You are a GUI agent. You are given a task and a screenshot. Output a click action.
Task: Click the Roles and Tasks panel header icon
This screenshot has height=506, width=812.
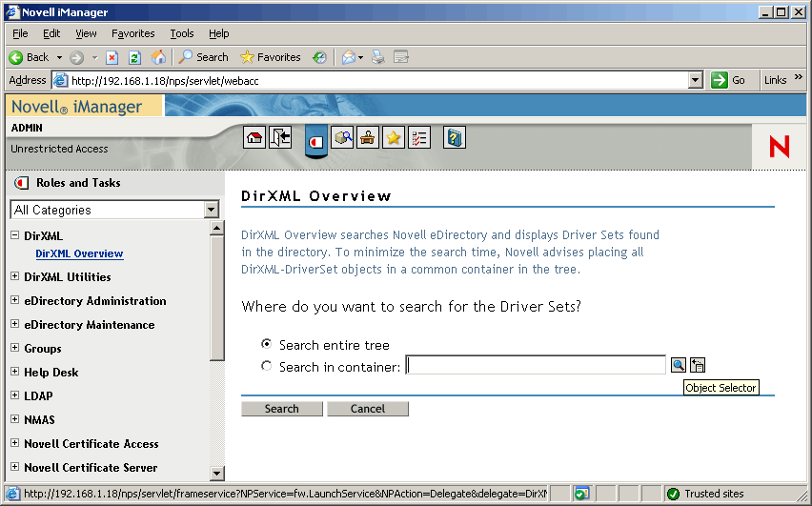pyautogui.click(x=21, y=183)
